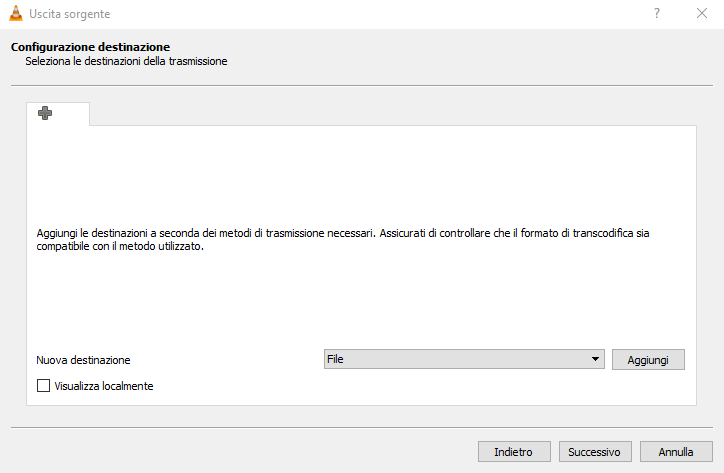Add a new destination tab with plus icon
The width and height of the screenshot is (724, 473).
click(x=45, y=114)
